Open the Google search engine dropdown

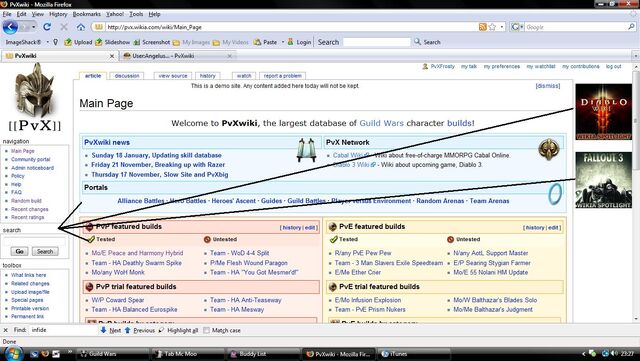(518, 27)
